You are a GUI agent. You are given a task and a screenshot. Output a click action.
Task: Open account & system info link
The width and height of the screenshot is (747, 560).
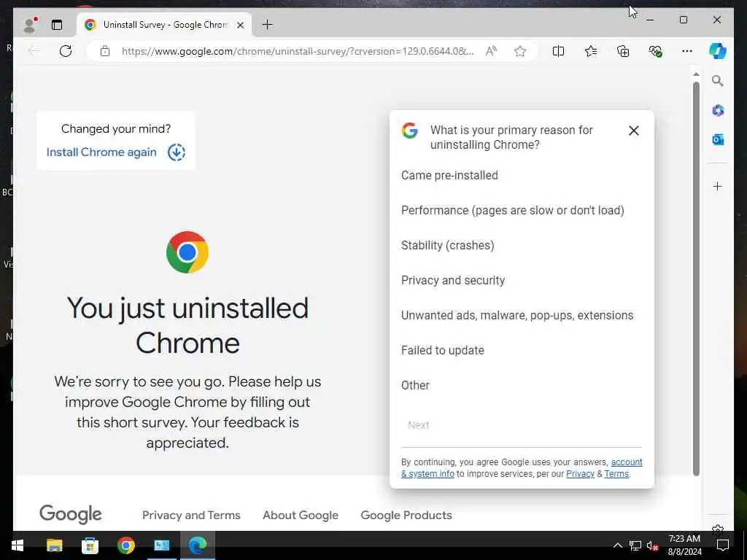[x=627, y=462]
